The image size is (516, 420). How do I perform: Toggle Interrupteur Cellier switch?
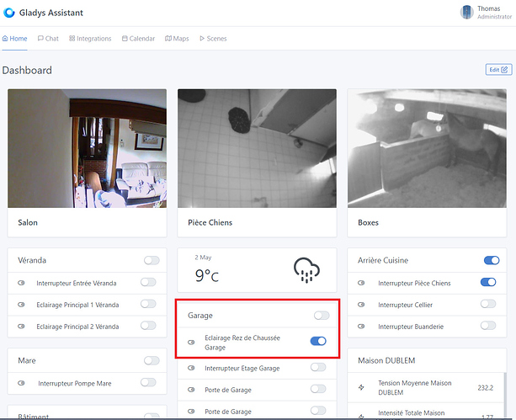[x=488, y=304]
